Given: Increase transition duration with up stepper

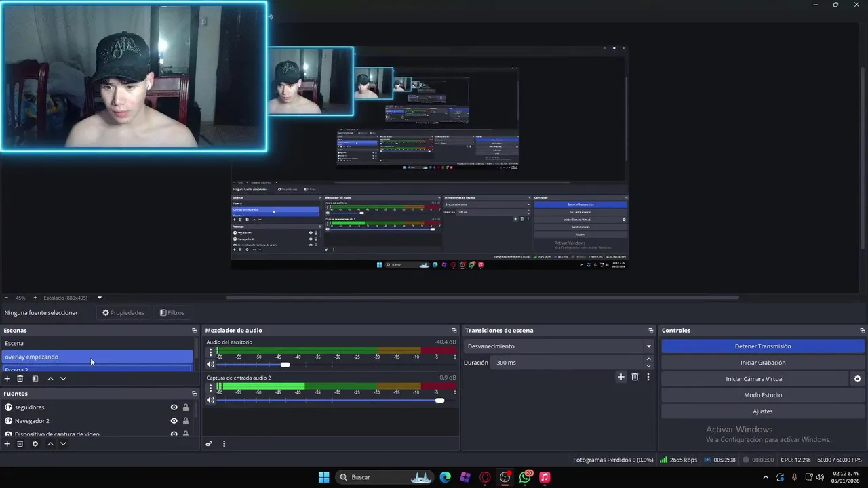Looking at the screenshot, I should (x=648, y=359).
